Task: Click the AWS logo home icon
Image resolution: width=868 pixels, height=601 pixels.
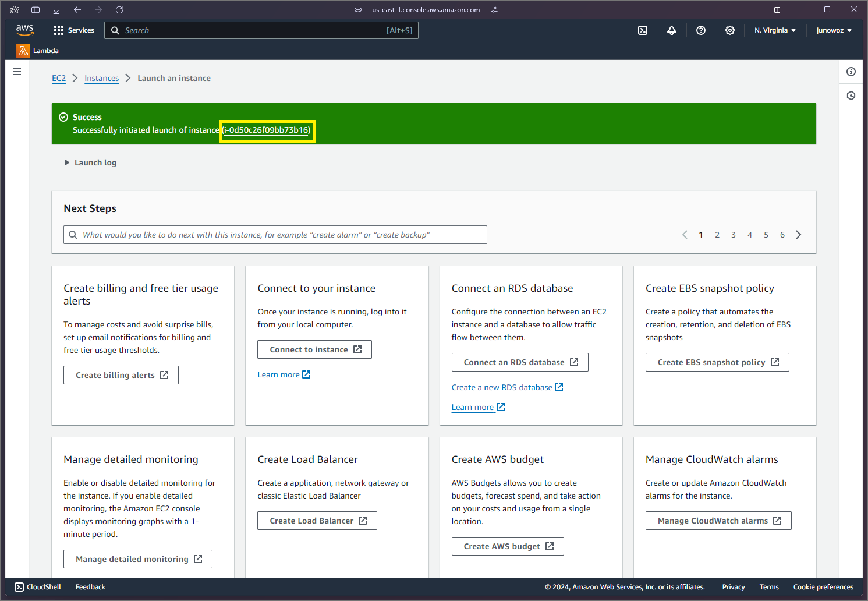Action: coord(24,30)
